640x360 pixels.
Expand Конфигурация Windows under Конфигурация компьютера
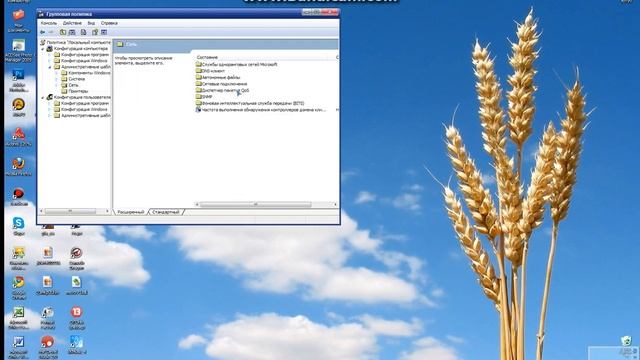tap(50, 61)
